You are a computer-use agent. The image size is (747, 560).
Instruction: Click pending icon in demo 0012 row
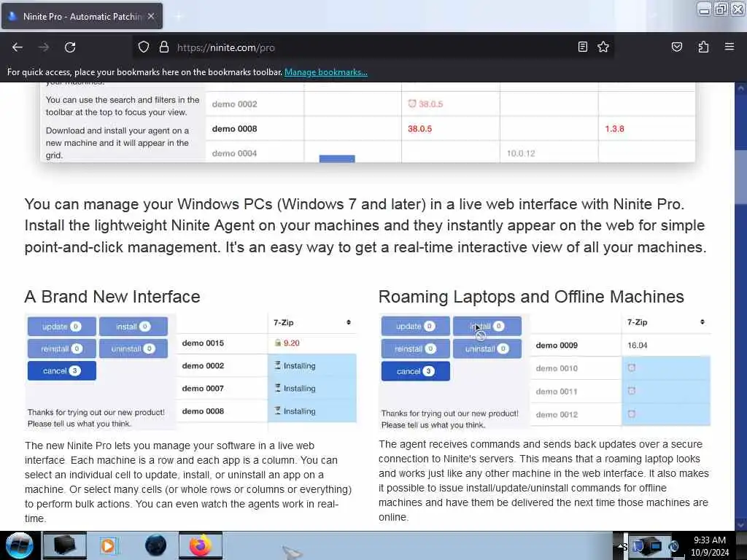tap(632, 414)
